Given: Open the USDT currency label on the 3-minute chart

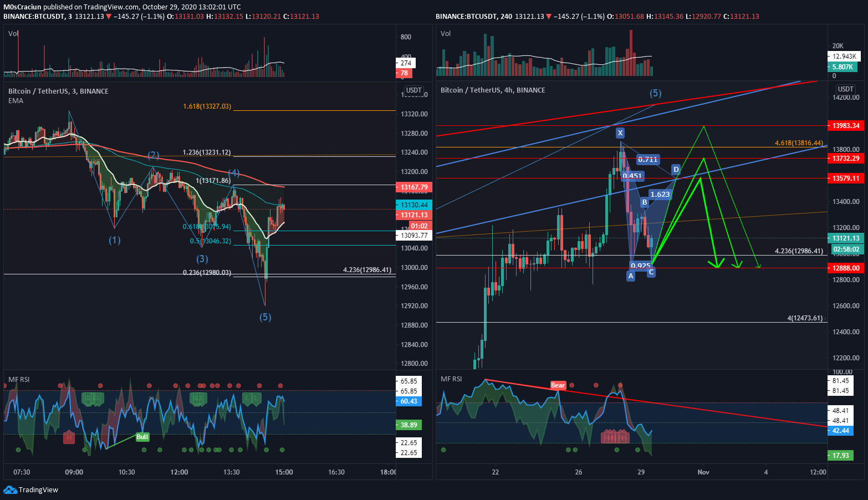Looking at the screenshot, I should tap(414, 90).
